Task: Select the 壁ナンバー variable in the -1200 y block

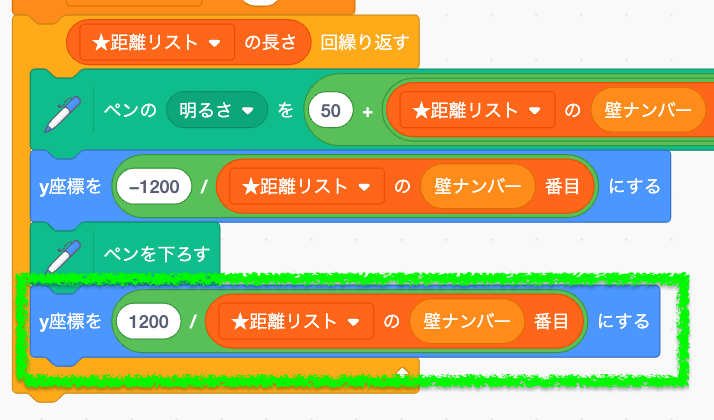Action: (x=477, y=187)
